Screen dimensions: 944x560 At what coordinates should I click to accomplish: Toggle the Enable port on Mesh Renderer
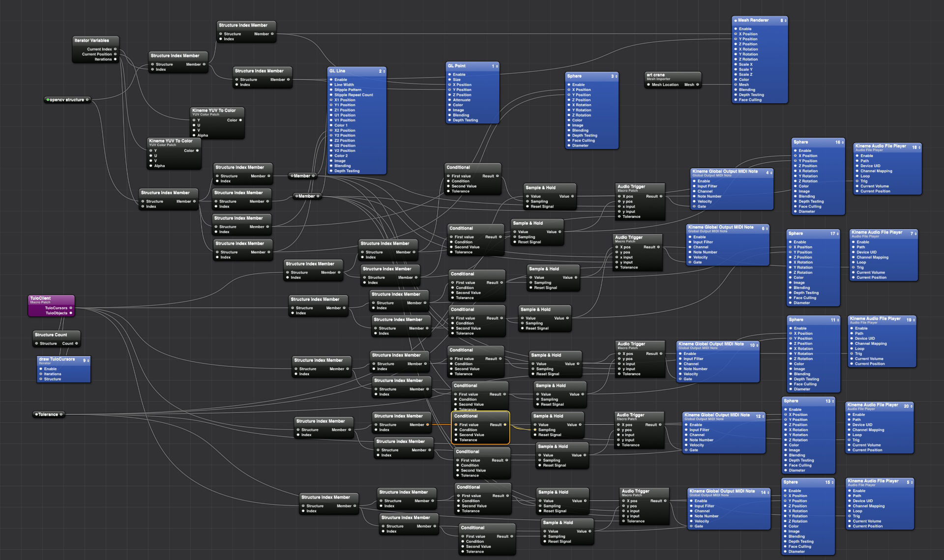[x=736, y=29]
